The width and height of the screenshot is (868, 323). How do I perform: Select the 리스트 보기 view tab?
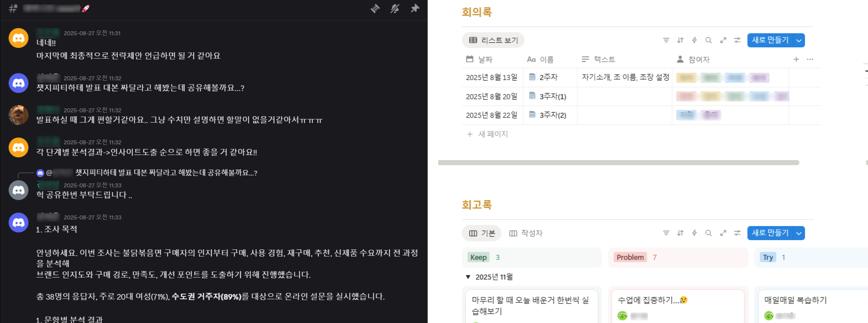click(493, 40)
